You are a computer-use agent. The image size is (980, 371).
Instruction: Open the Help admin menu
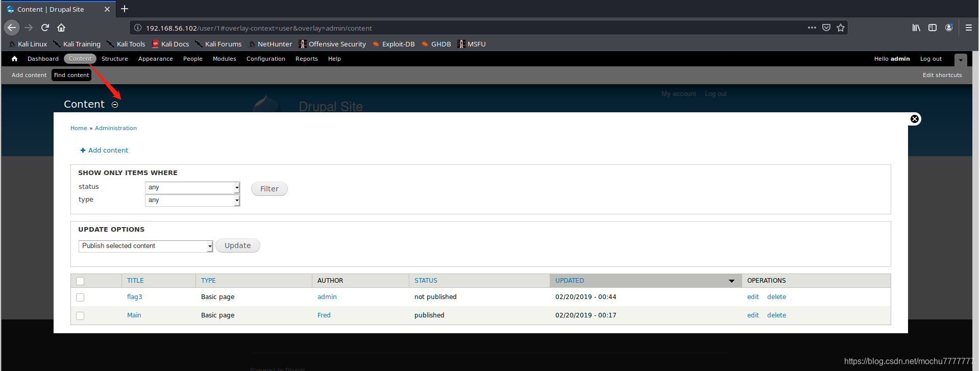tap(334, 59)
